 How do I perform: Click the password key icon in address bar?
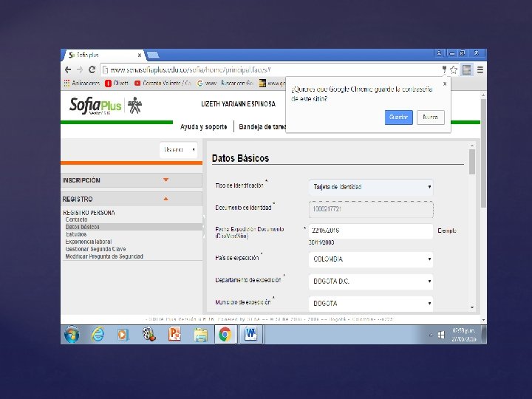pos(444,69)
